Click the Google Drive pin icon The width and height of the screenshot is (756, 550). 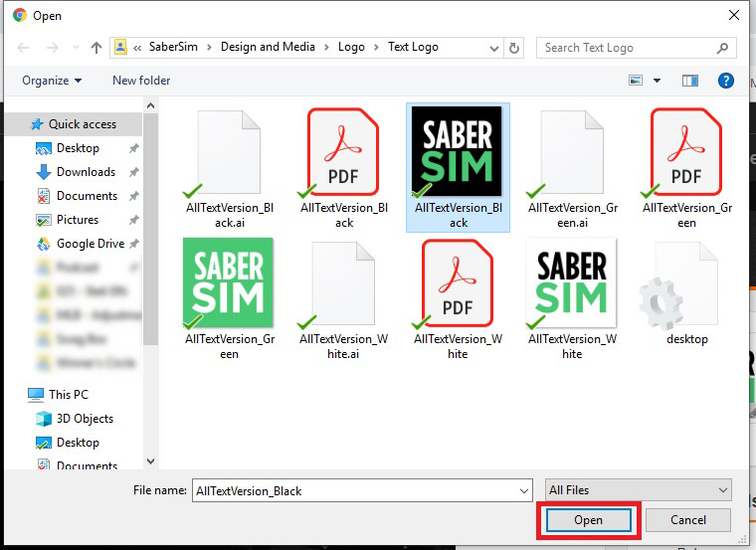[x=134, y=244]
